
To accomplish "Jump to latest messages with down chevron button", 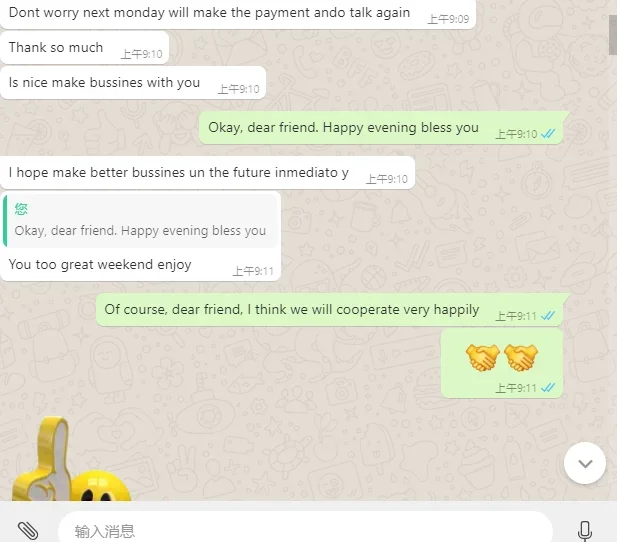I will (x=585, y=463).
